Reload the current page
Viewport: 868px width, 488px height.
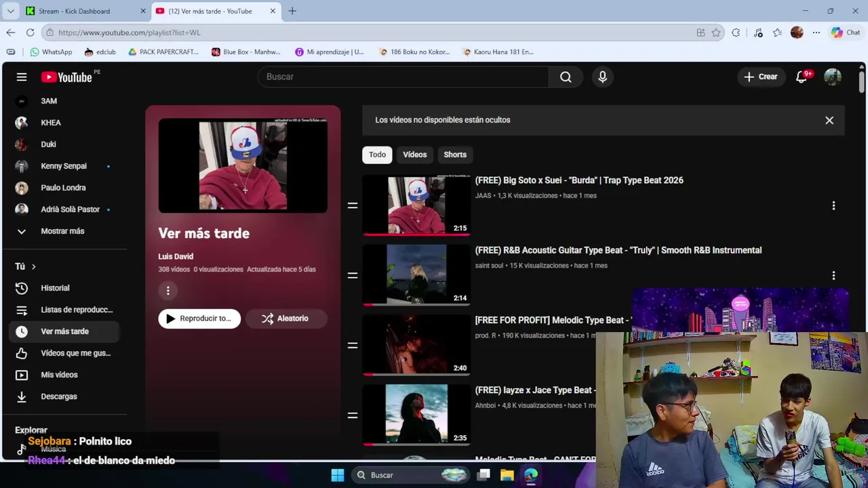[31, 33]
